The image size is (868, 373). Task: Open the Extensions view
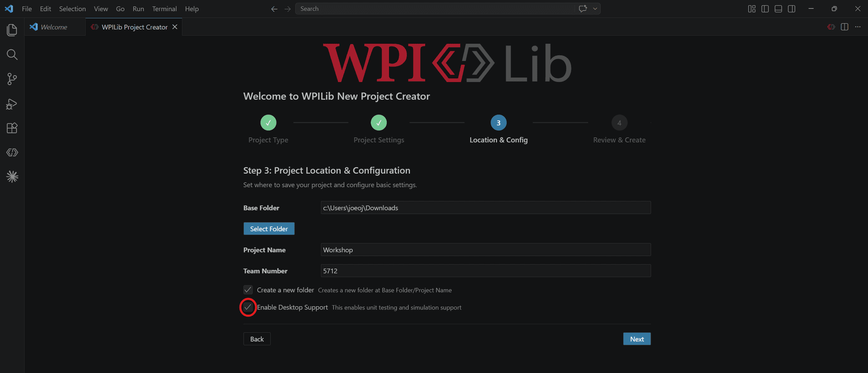[x=12, y=128]
